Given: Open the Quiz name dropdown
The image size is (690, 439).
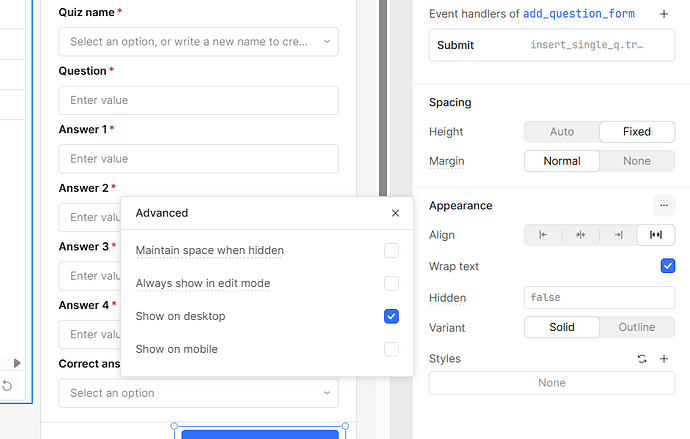Looking at the screenshot, I should pos(198,42).
